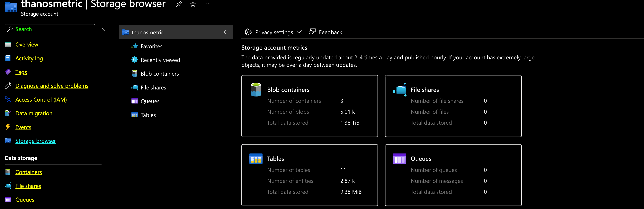Click the File shares tree icon
Image resolution: width=644 pixels, height=209 pixels.
click(135, 87)
